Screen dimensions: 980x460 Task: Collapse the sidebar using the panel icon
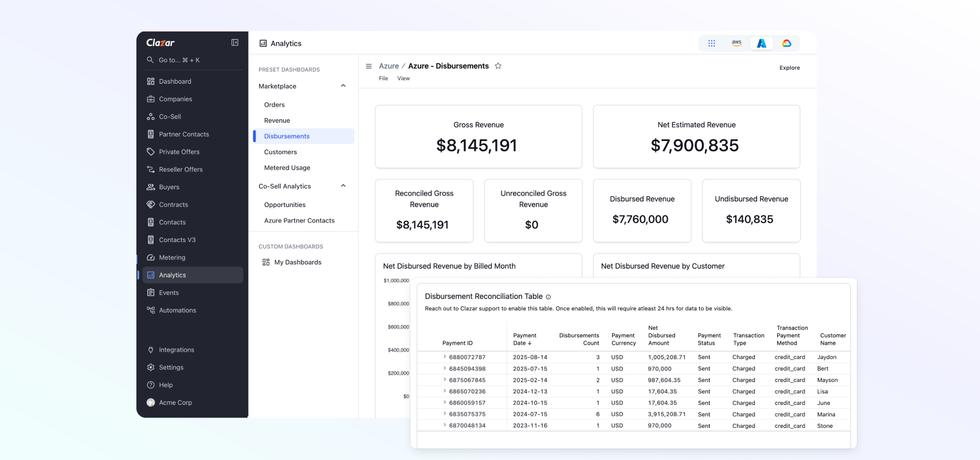click(235, 42)
